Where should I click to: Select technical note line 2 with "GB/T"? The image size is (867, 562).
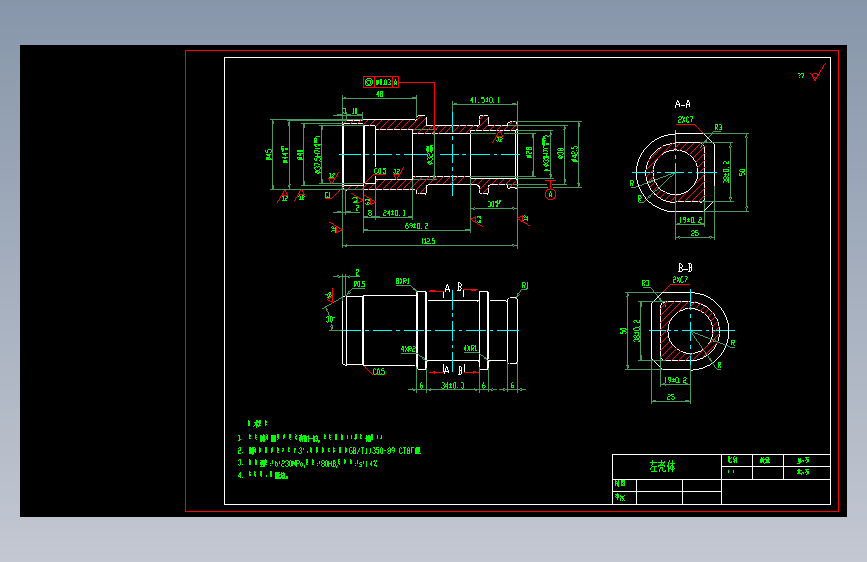tap(330, 451)
